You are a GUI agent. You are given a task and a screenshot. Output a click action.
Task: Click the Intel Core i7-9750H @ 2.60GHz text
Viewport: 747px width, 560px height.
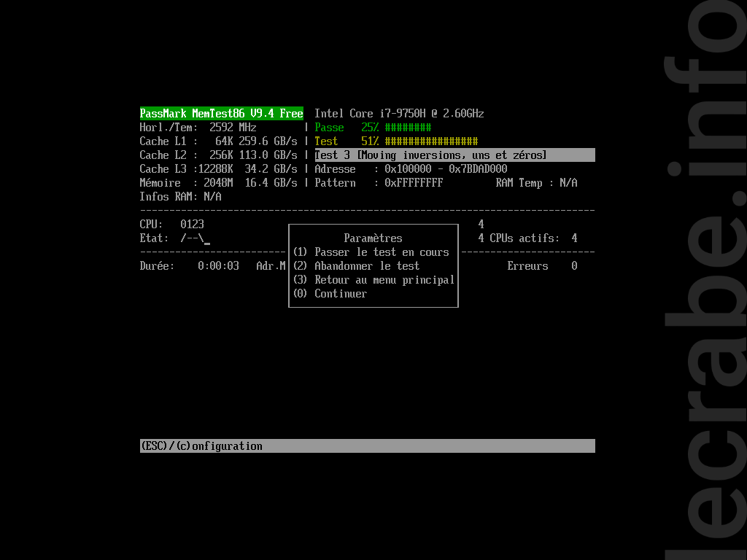click(x=399, y=113)
